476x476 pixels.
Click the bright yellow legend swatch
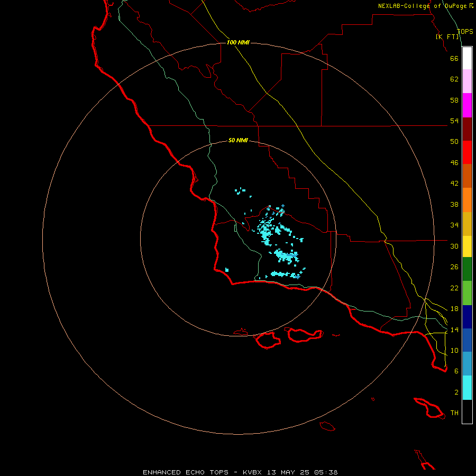pos(467,246)
